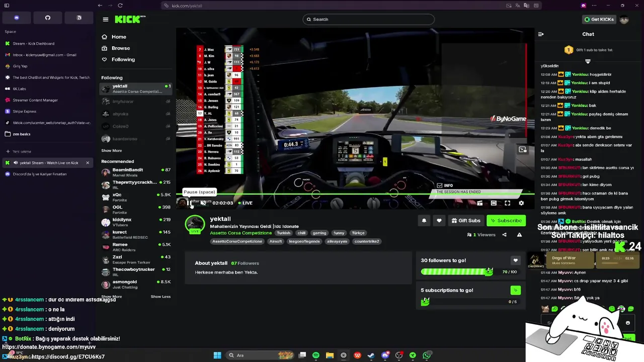Image resolution: width=644 pixels, height=362 pixels.
Task: Open pinned Discord tab
Action: click(17, 18)
